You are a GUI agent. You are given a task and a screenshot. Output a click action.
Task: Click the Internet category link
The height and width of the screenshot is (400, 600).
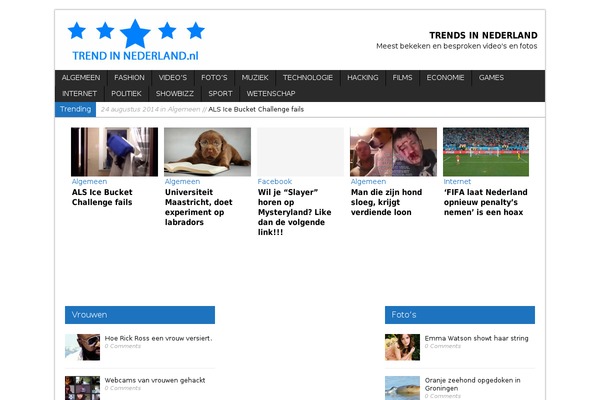(457, 181)
